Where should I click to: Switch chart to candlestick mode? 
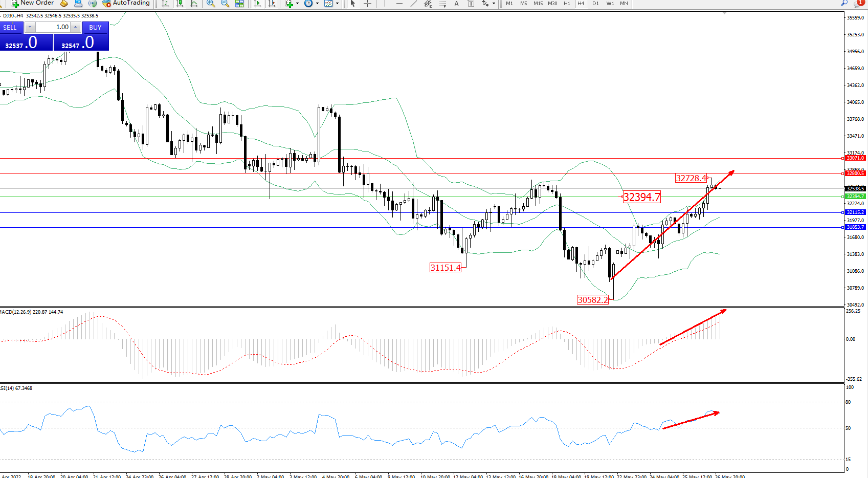pos(180,4)
